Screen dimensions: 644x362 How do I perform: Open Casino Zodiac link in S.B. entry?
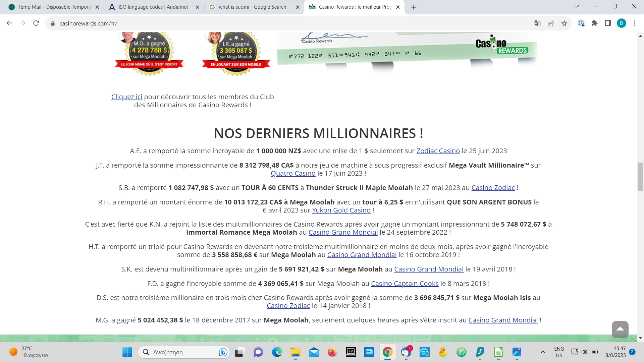pyautogui.click(x=493, y=188)
